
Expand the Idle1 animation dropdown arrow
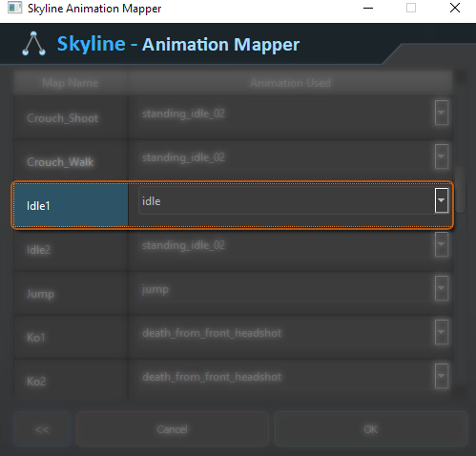442,200
